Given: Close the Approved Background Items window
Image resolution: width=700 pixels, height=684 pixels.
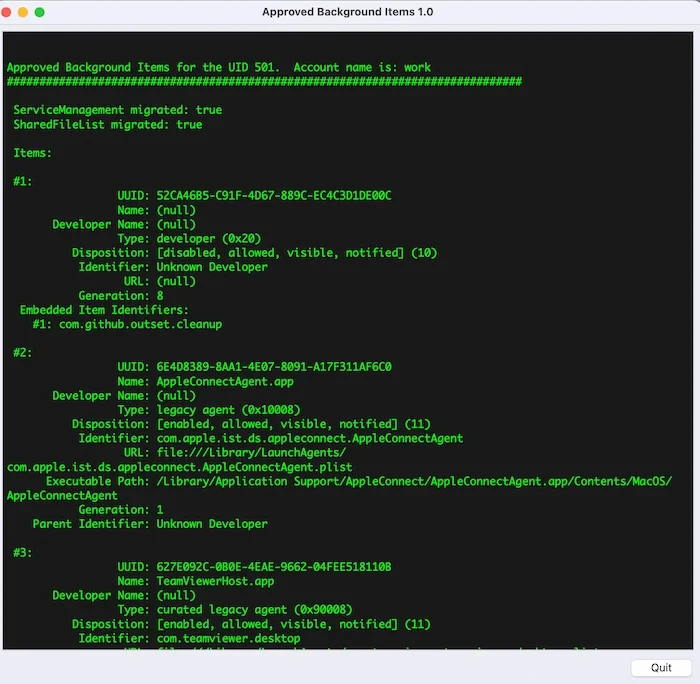Looking at the screenshot, I should tap(6, 12).
